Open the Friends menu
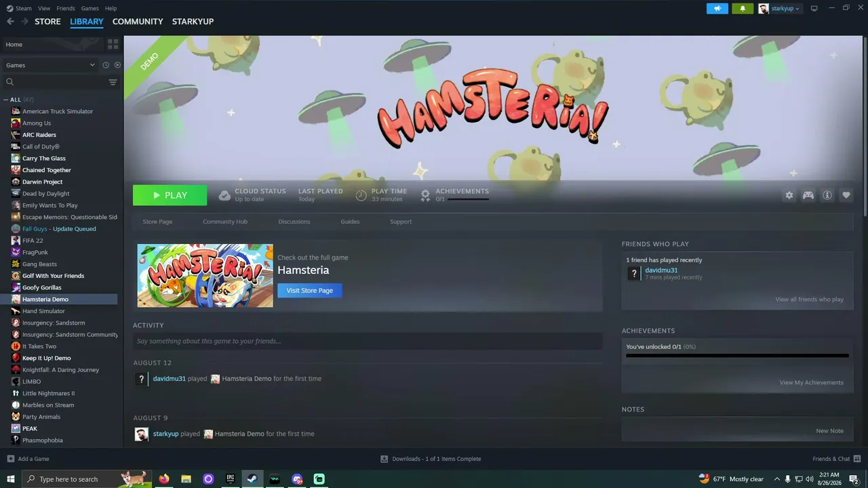 point(66,9)
